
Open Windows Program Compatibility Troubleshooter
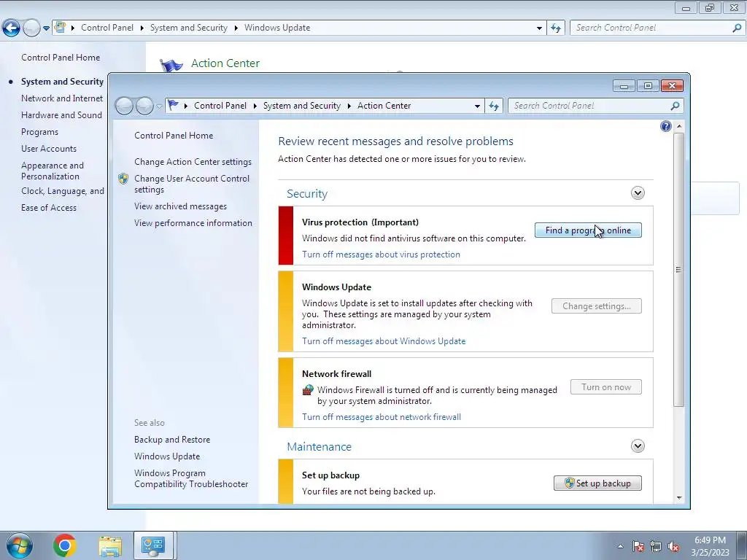coord(191,478)
